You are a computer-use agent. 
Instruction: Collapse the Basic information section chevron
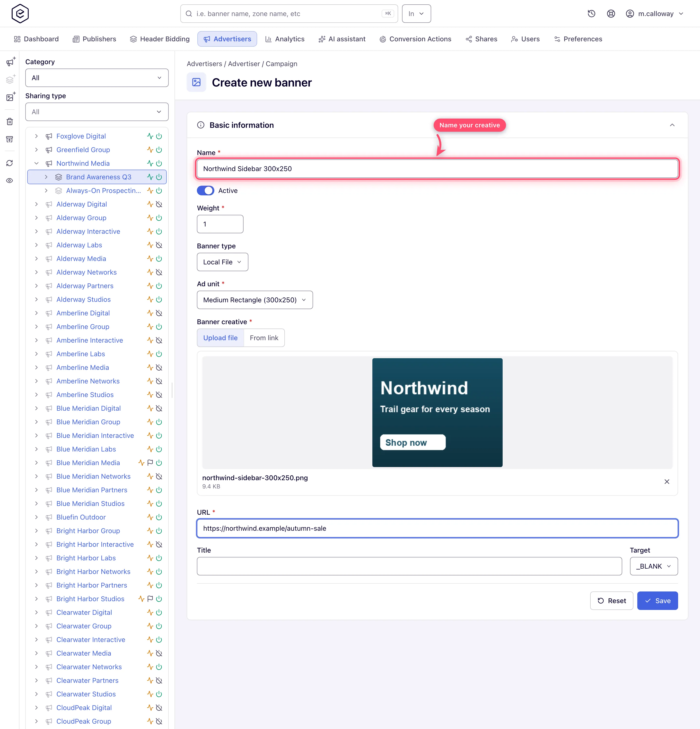672,125
